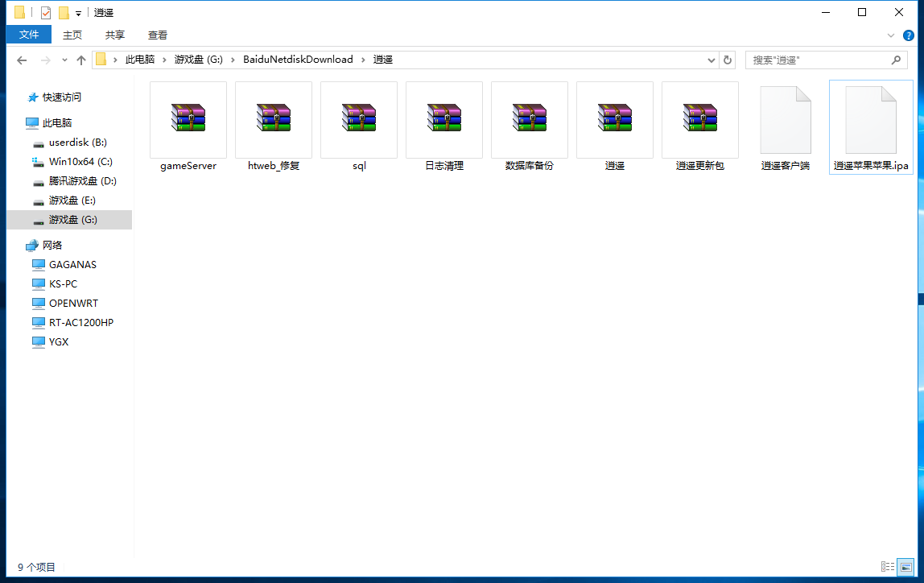Click the help question mark icon

[x=909, y=35]
